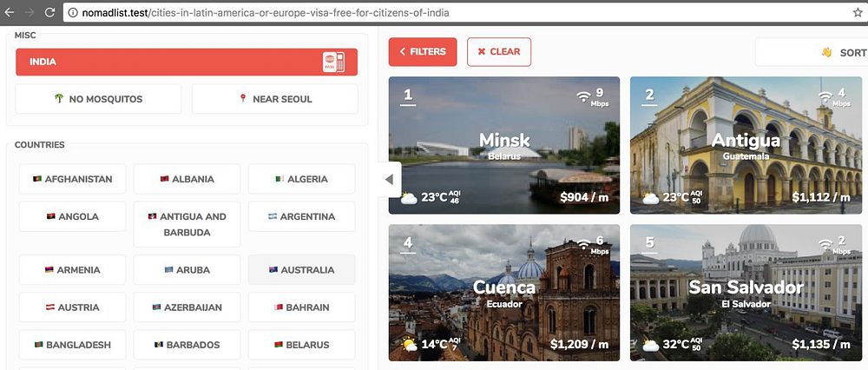
Task: Click the wifi icon on the San Salvador card
Action: [825, 244]
